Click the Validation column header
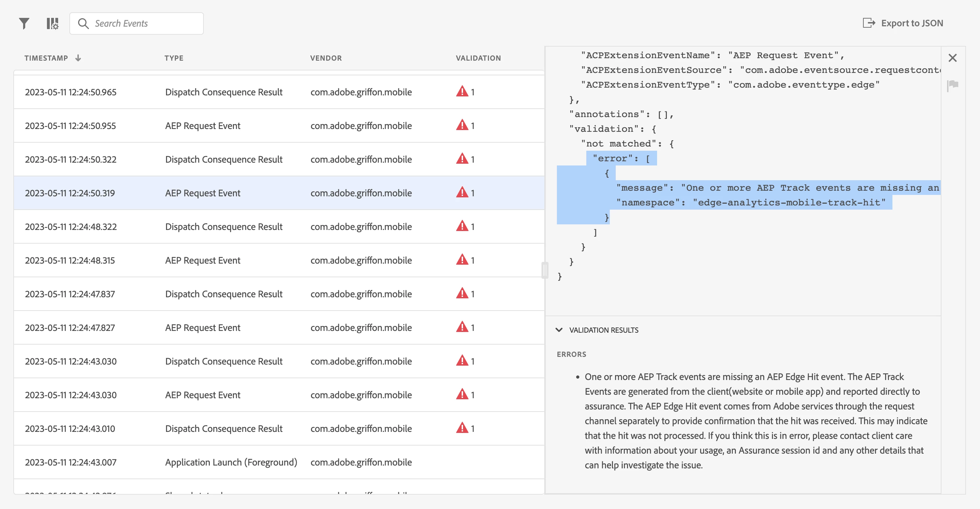980x509 pixels. 478,58
